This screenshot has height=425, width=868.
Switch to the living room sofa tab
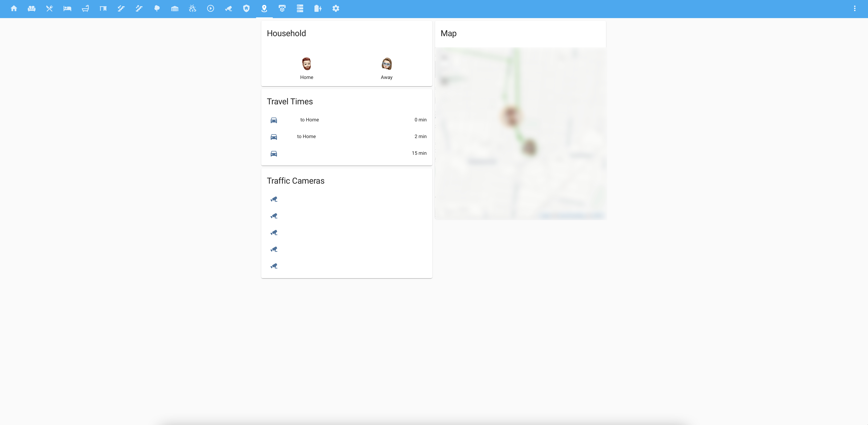coord(32,8)
